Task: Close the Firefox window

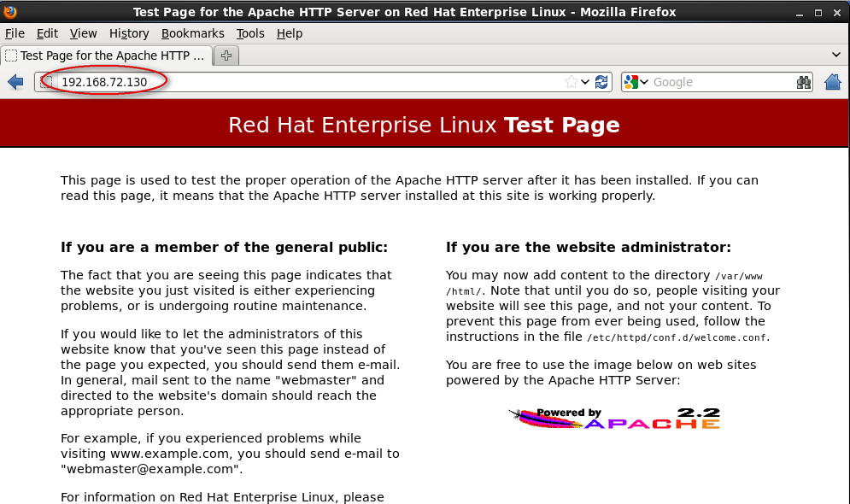Action: click(837, 13)
